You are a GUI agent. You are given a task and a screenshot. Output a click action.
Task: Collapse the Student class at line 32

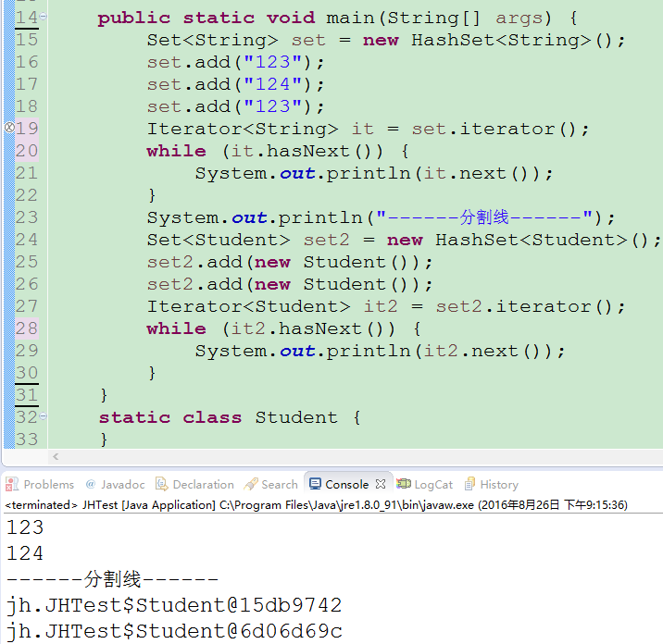coord(44,416)
